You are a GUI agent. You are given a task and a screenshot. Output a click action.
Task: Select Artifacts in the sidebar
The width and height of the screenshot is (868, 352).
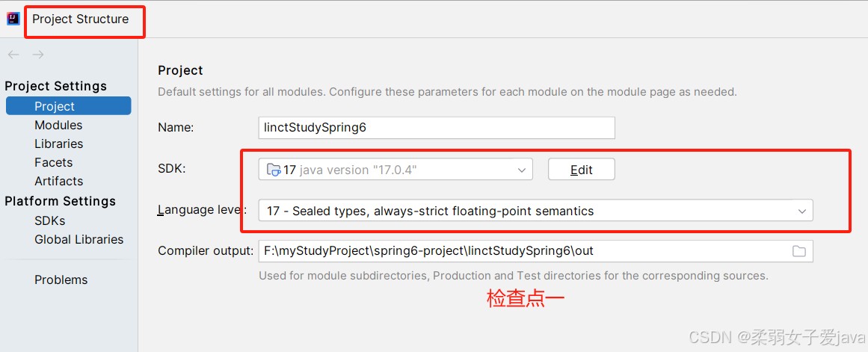[58, 181]
